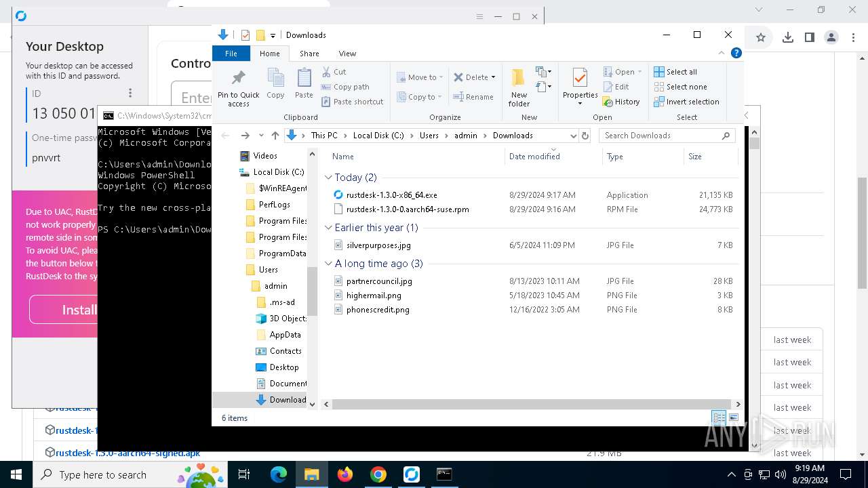Screen dimensions: 868x488
Task: Minimize the ribbon chevron
Action: pyautogui.click(x=722, y=53)
